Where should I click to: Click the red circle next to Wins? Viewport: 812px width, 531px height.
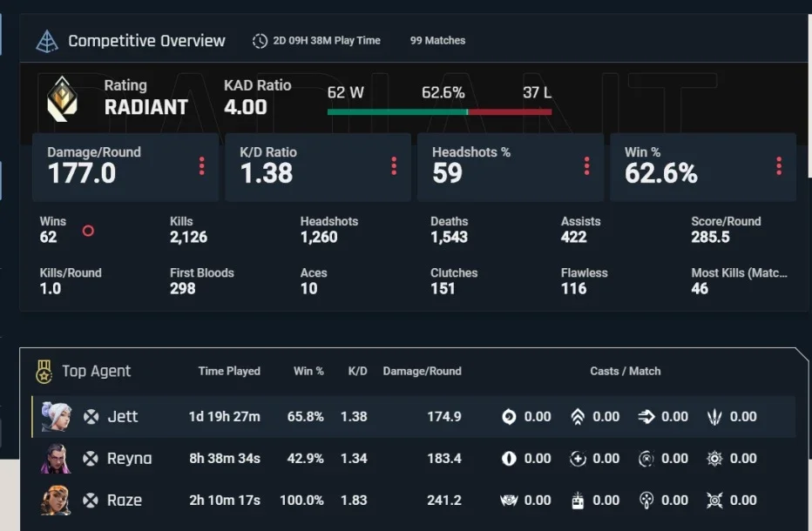pos(88,231)
